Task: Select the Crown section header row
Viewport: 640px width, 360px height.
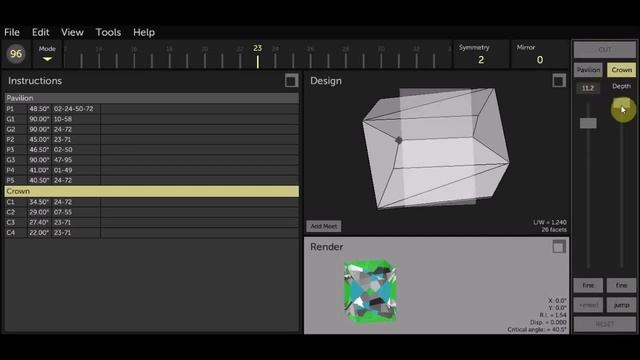Action: 151,191
